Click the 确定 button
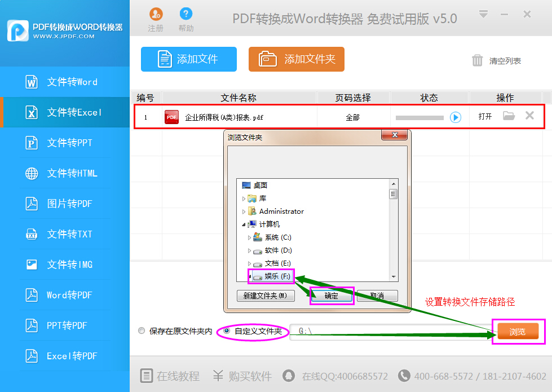Viewport: 552px width, 392px height. (332, 296)
